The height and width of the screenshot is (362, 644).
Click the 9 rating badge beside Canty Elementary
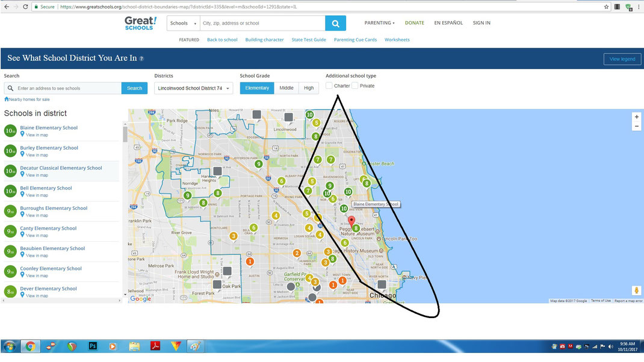tap(10, 232)
